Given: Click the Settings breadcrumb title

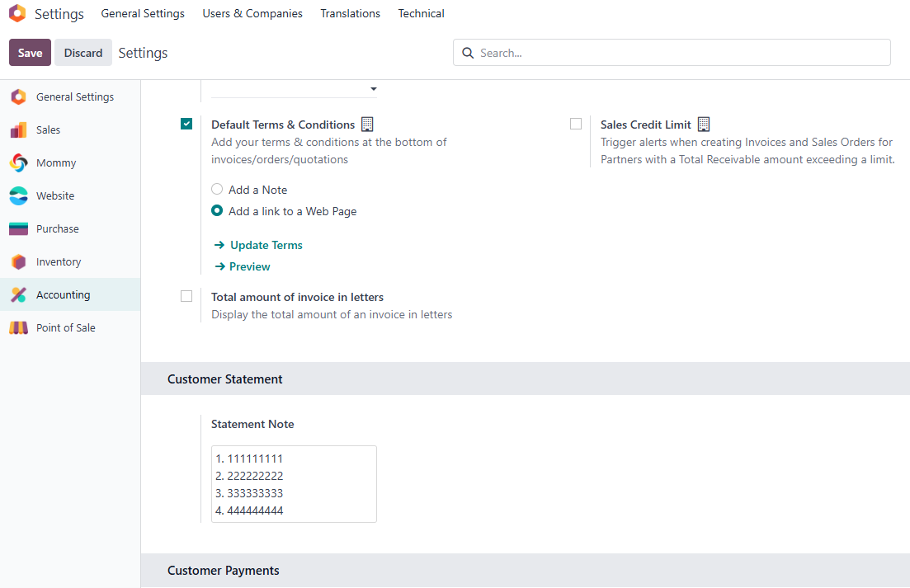Looking at the screenshot, I should [x=143, y=53].
